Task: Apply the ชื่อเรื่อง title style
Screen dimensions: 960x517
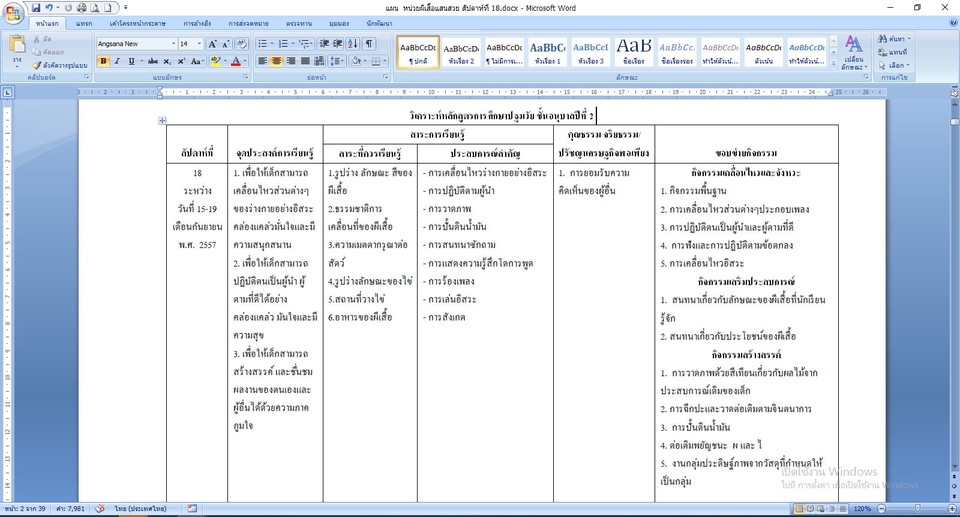Action: coord(634,52)
